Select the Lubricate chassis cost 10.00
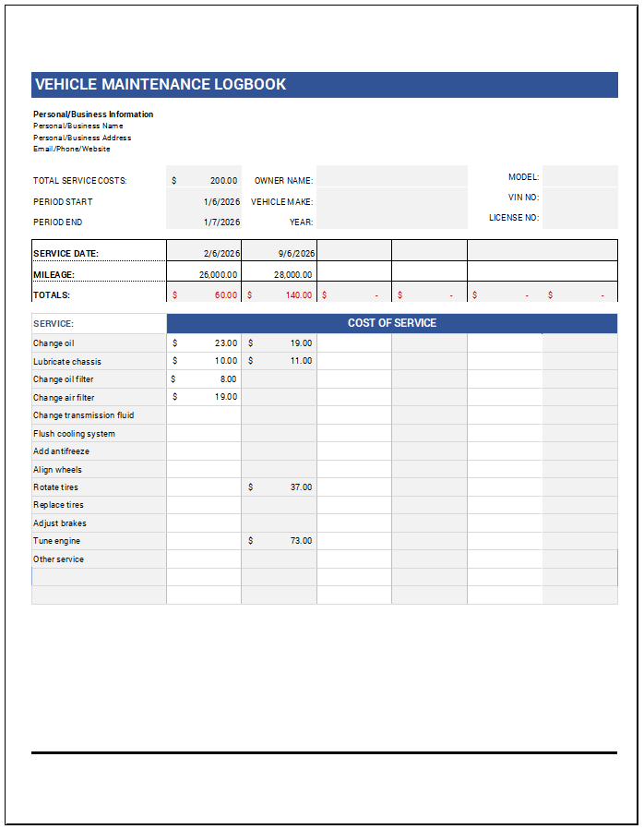 (204, 361)
